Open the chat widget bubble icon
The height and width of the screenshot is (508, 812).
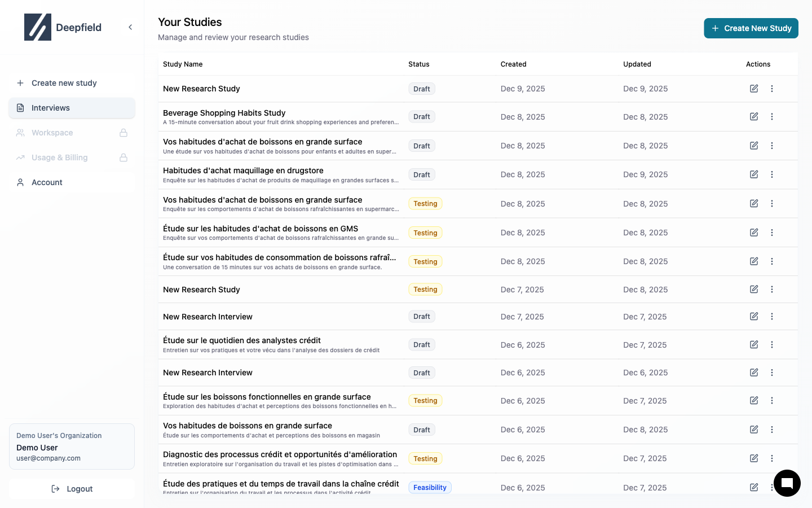coord(787,483)
